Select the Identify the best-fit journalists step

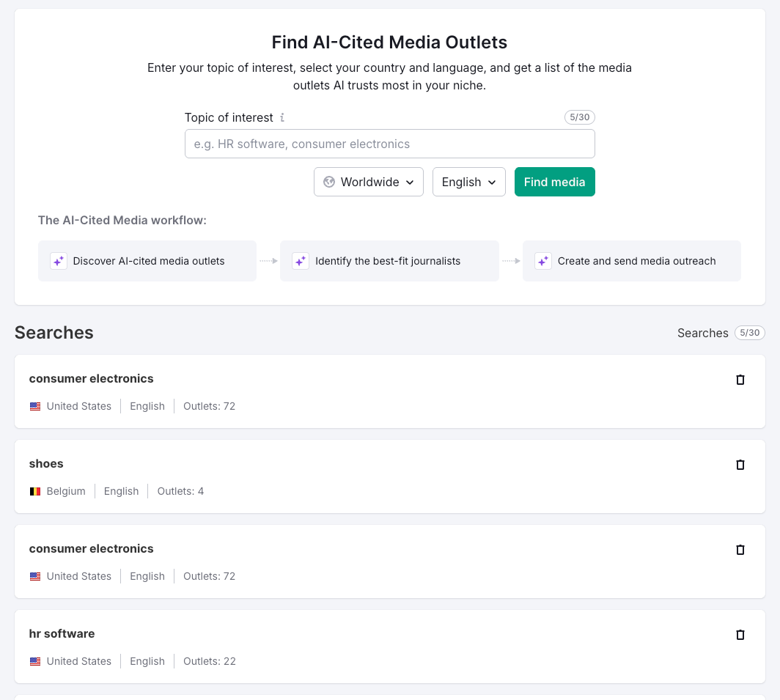coord(388,261)
